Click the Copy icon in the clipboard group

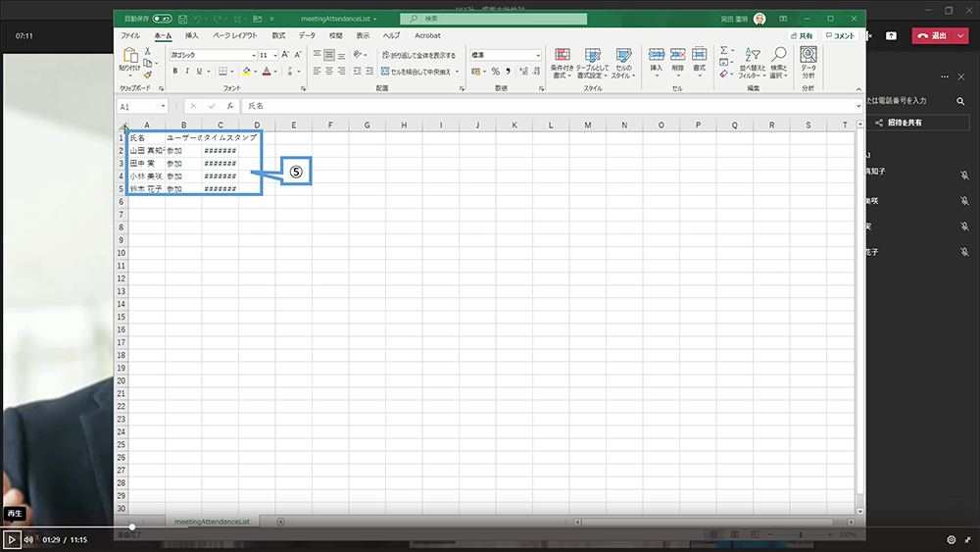pyautogui.click(x=148, y=63)
